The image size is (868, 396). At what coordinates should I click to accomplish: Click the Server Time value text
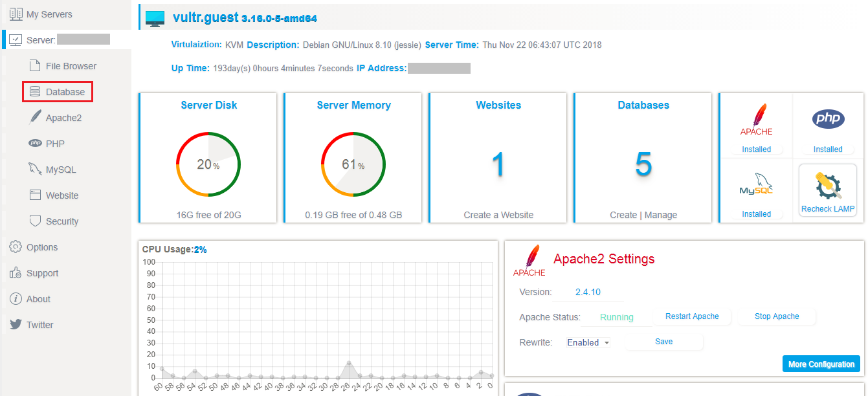[x=542, y=45]
